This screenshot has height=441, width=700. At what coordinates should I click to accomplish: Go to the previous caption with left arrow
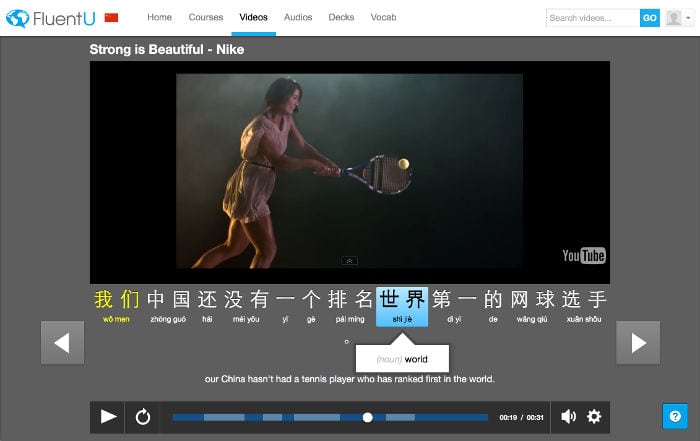click(62, 343)
